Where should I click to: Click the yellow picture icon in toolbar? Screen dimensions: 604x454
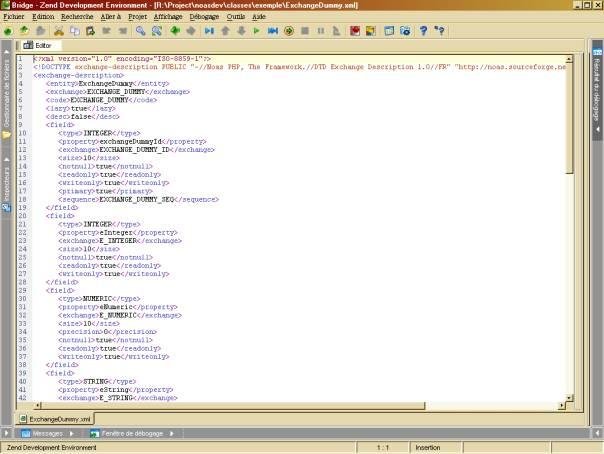[x=371, y=31]
